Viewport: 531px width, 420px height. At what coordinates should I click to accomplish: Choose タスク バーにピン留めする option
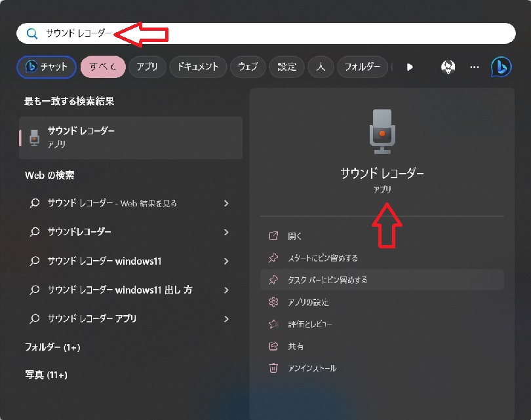click(382, 280)
